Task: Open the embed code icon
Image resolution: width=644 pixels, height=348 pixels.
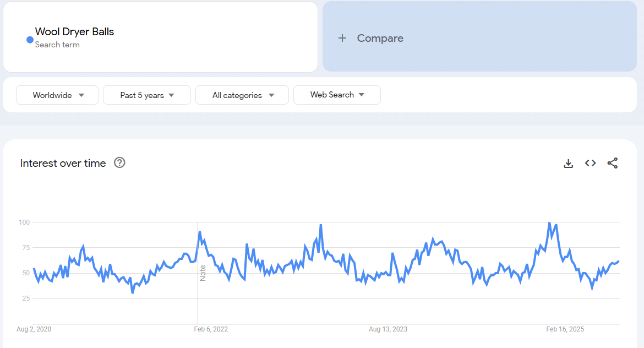Action: pyautogui.click(x=591, y=163)
